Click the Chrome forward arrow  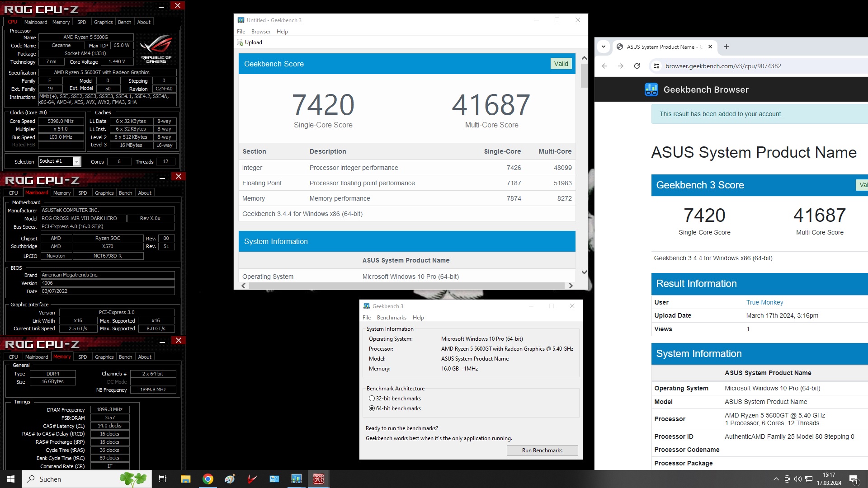(x=621, y=66)
